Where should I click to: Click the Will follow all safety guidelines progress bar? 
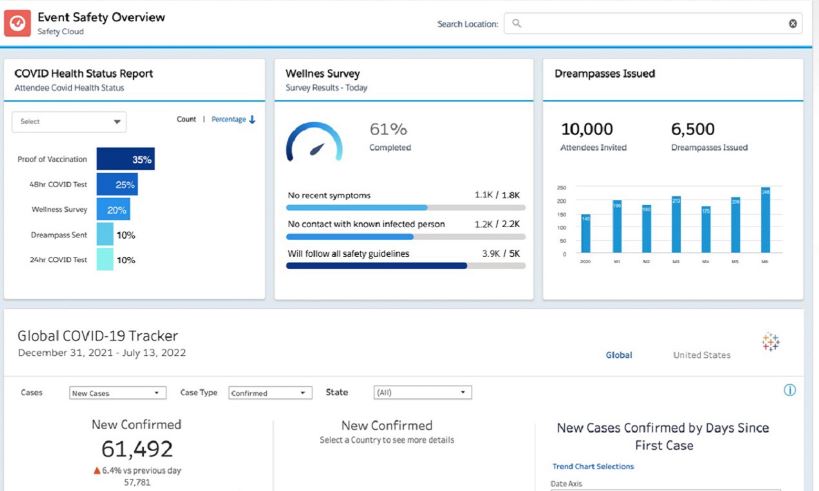pos(406,266)
